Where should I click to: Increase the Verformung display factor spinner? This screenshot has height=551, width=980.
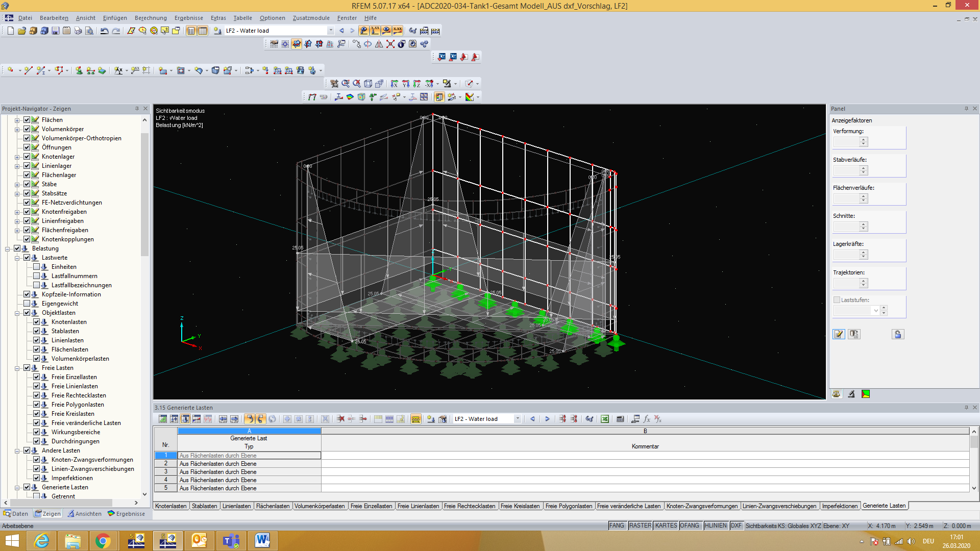[864, 139]
